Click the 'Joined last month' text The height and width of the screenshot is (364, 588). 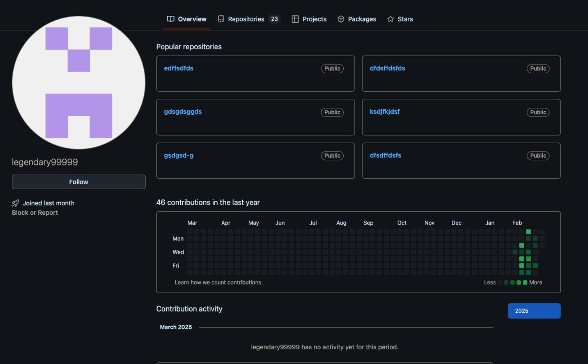[49, 203]
